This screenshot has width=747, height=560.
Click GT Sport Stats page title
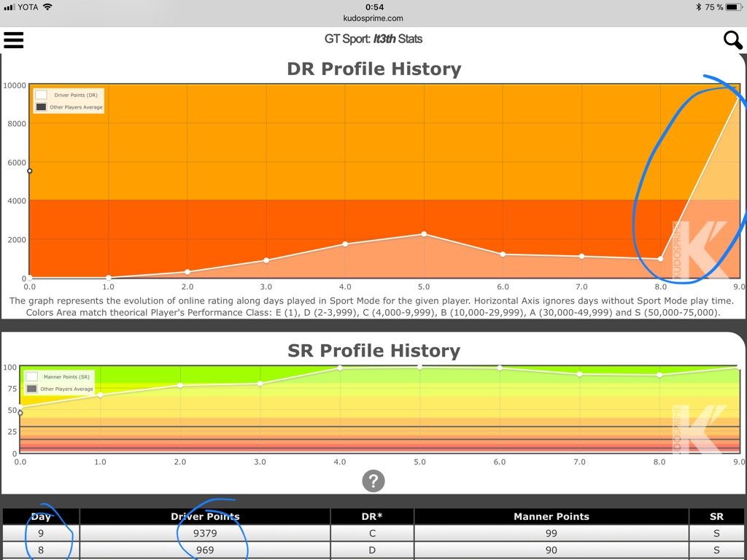tap(373, 39)
